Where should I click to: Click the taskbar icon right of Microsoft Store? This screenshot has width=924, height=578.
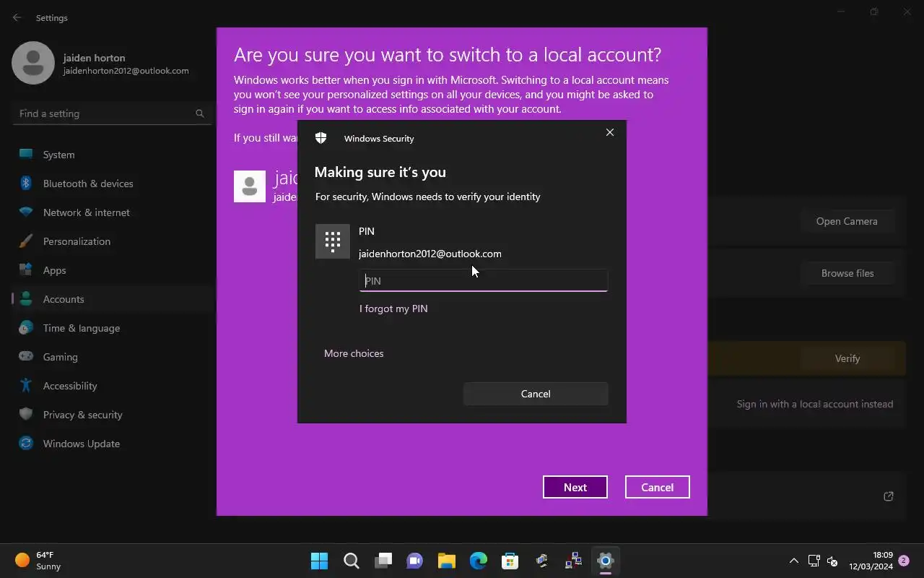coord(541,561)
